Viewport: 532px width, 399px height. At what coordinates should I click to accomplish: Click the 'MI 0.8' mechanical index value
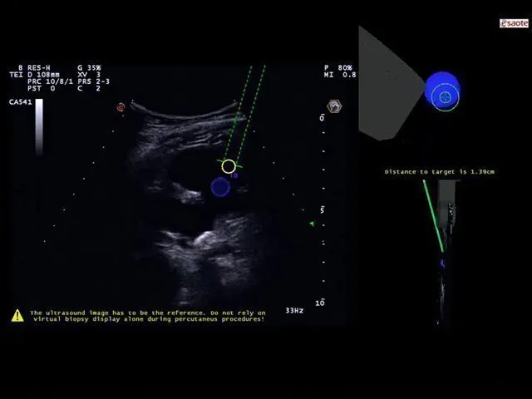(339, 74)
